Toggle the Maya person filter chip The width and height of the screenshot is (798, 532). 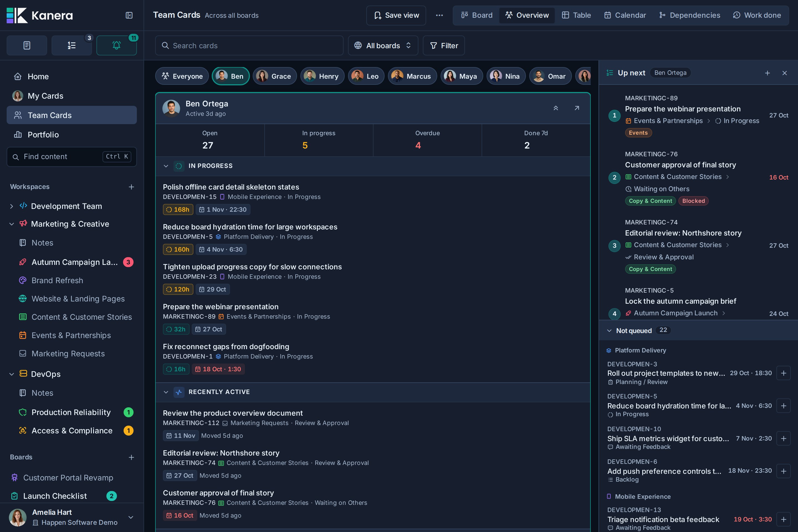click(x=462, y=76)
